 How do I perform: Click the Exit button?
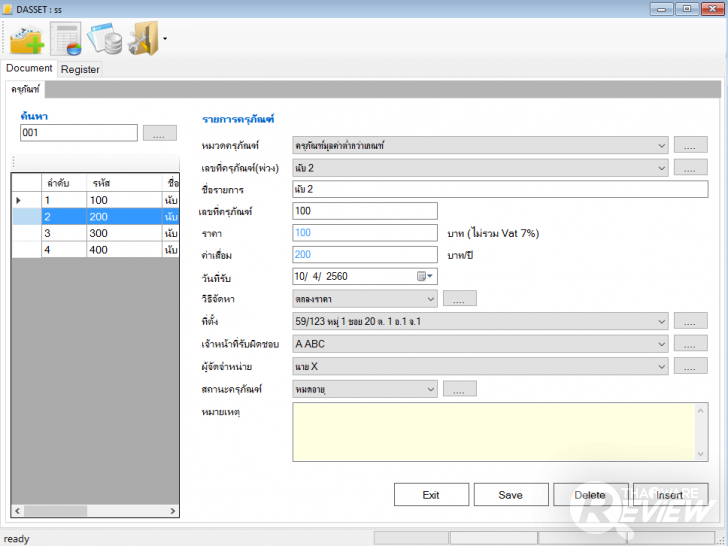click(431, 495)
